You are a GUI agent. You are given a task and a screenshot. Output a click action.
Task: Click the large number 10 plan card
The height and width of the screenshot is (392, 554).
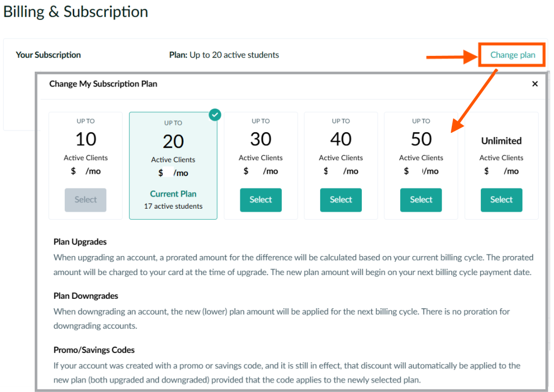point(85,166)
